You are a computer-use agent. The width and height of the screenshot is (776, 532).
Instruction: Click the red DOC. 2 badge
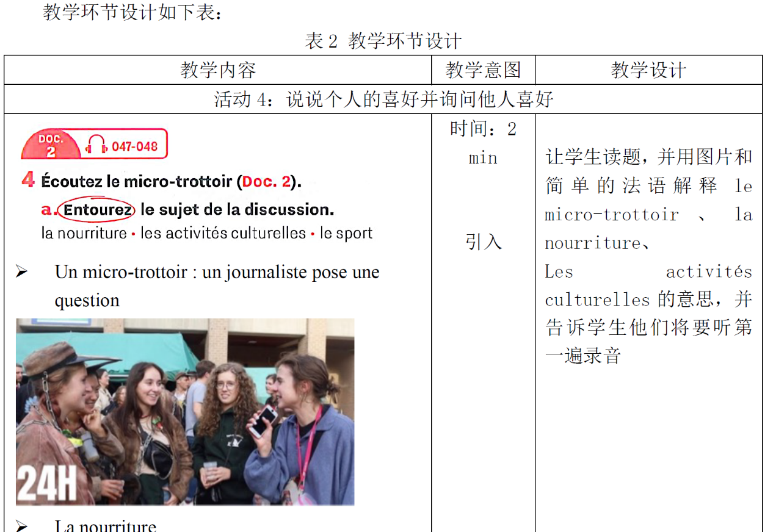click(x=51, y=145)
